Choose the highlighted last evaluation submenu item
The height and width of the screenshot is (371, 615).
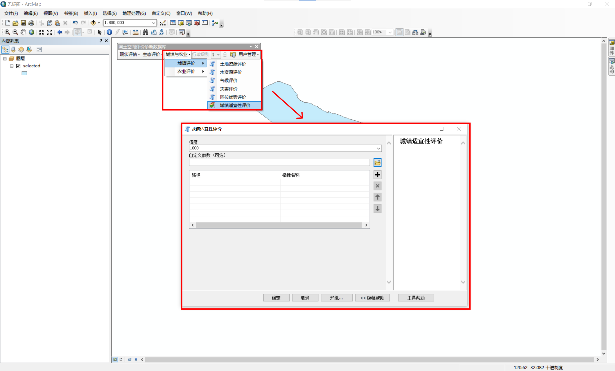click(x=234, y=105)
